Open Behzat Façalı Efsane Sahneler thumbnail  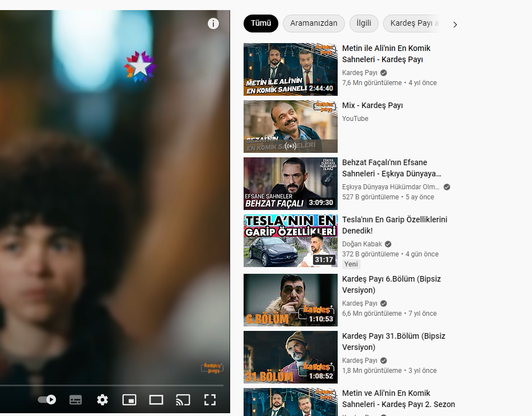click(x=291, y=184)
